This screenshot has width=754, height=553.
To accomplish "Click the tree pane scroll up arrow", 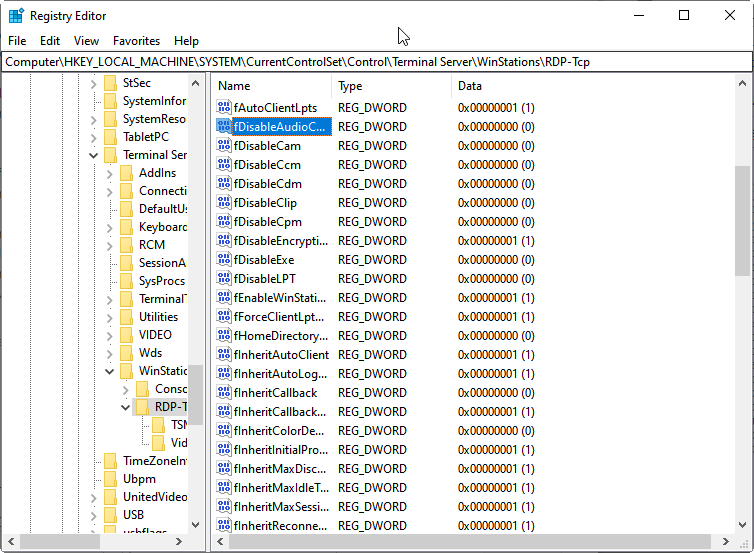I will tap(196, 83).
